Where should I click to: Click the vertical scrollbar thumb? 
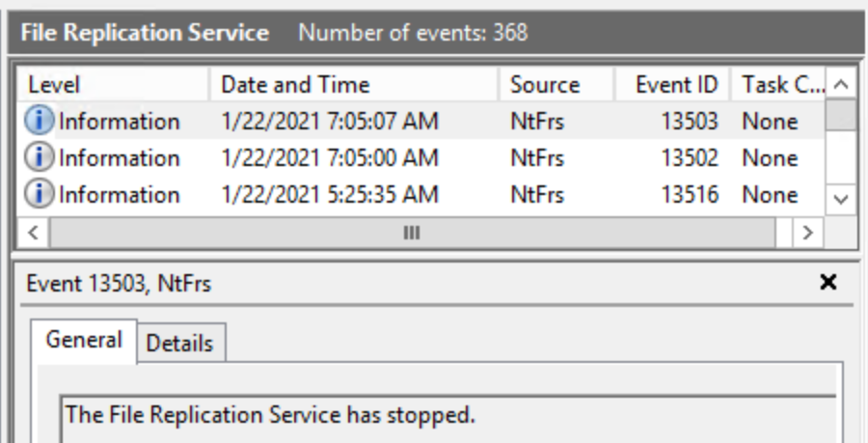pyautogui.click(x=841, y=115)
